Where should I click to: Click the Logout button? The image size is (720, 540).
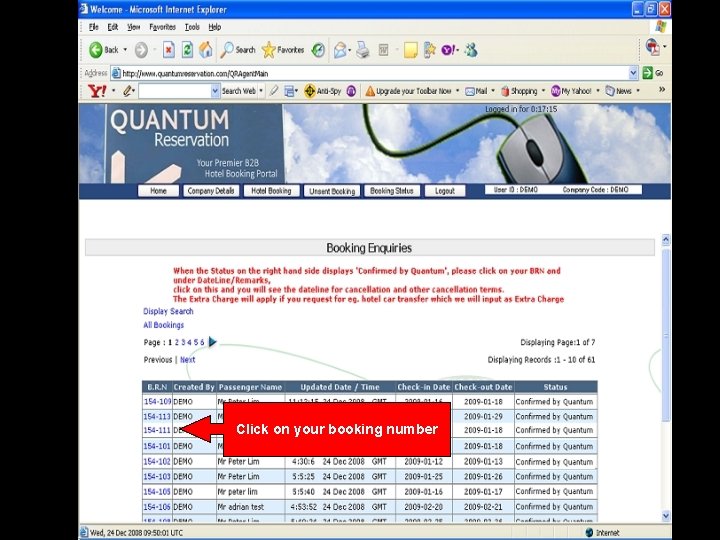click(444, 191)
